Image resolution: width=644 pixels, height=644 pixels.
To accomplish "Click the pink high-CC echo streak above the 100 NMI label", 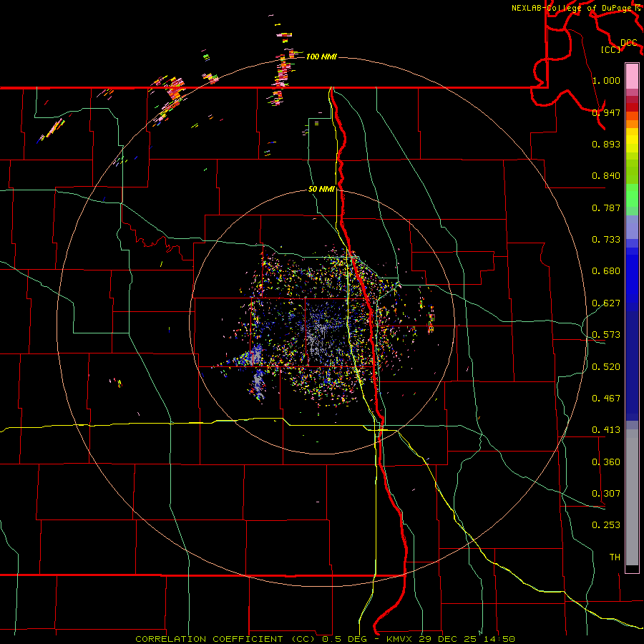I will 284,35.
